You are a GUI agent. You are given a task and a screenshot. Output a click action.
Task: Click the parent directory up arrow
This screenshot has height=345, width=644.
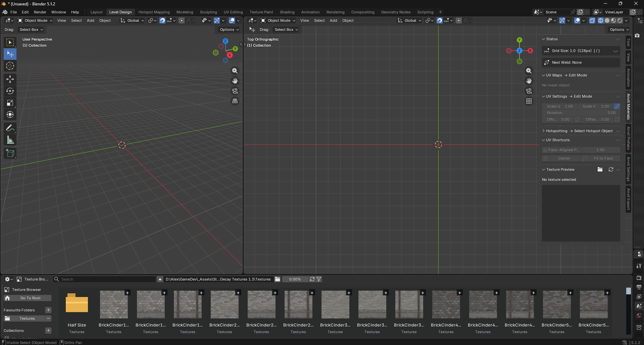point(160,279)
